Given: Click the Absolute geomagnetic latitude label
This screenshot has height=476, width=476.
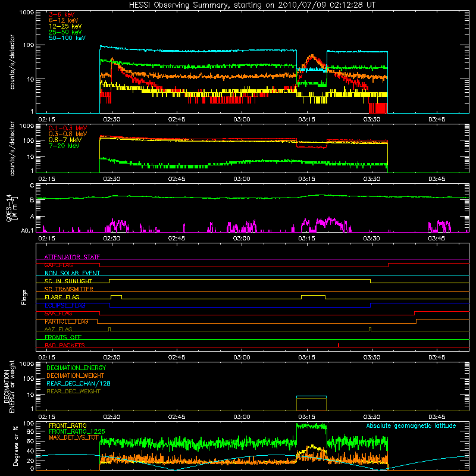Looking at the screenshot, I should coord(411,425).
